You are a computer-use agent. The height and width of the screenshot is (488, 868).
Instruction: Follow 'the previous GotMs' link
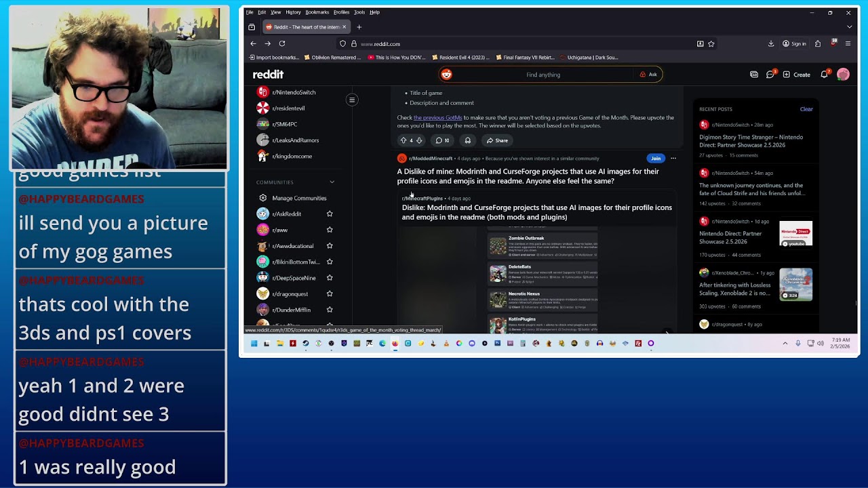point(437,118)
